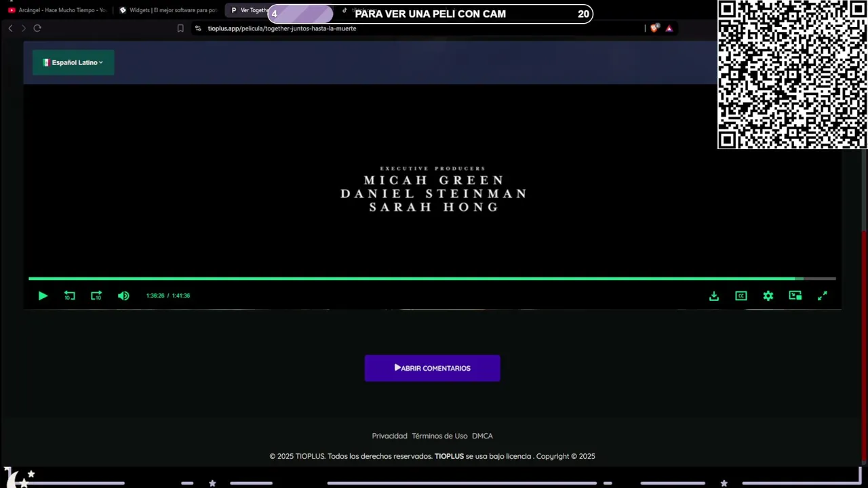Bookmark the page with the bookmark icon
This screenshot has width=868, height=488.
[x=180, y=28]
